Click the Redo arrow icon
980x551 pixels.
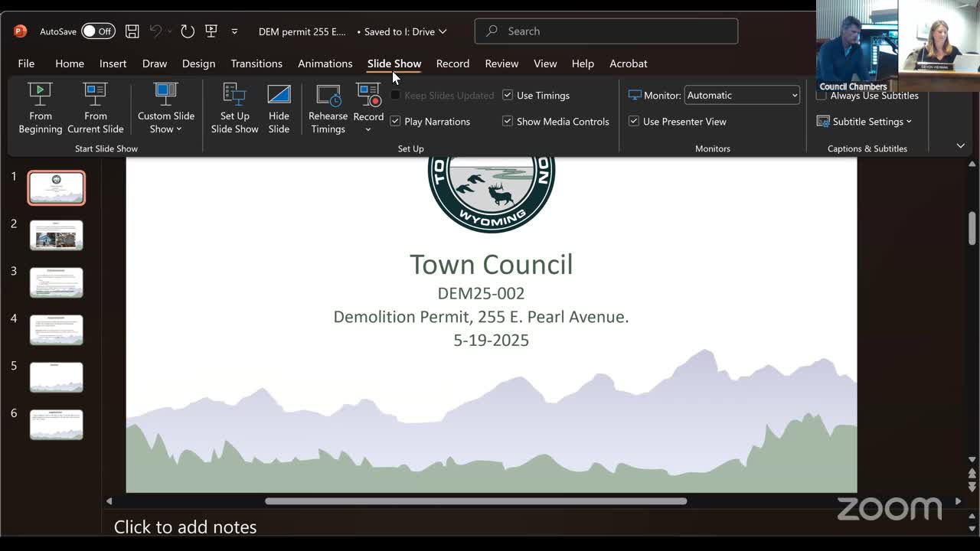(x=188, y=31)
